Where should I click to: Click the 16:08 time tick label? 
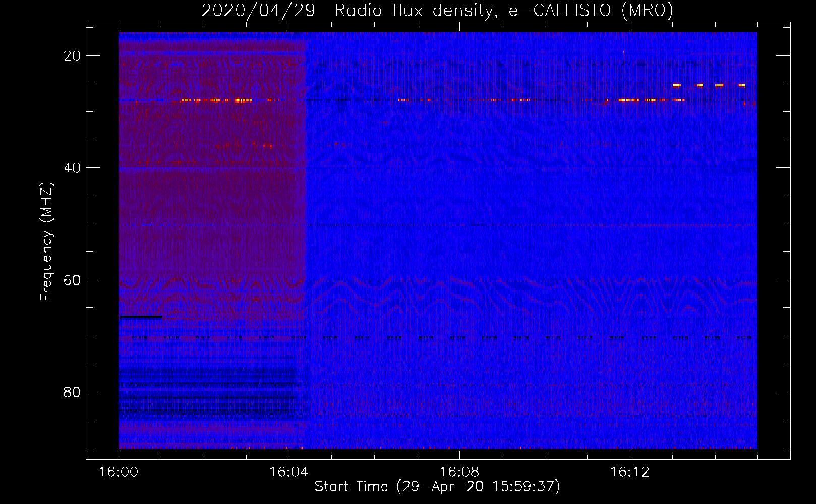click(459, 472)
